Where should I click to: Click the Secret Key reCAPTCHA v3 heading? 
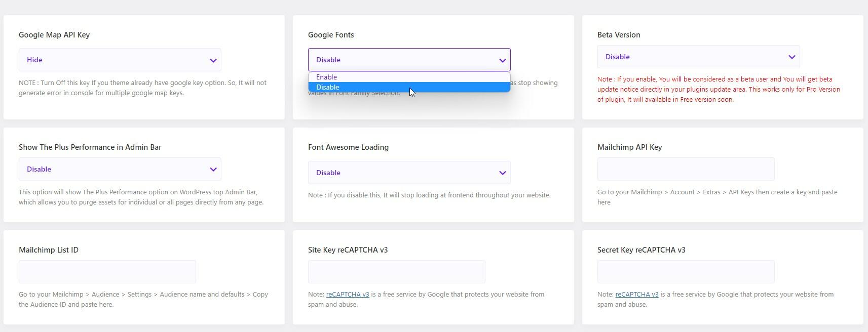tap(641, 250)
